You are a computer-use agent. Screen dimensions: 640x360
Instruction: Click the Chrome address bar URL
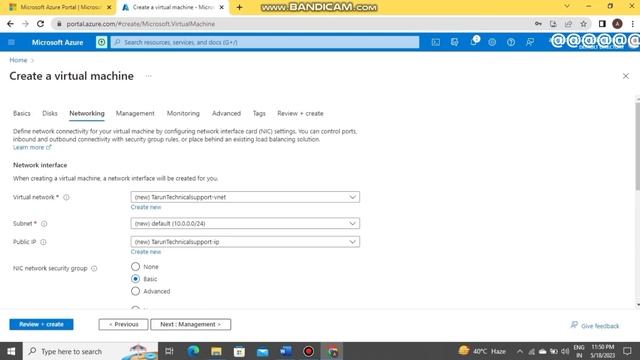(141, 24)
